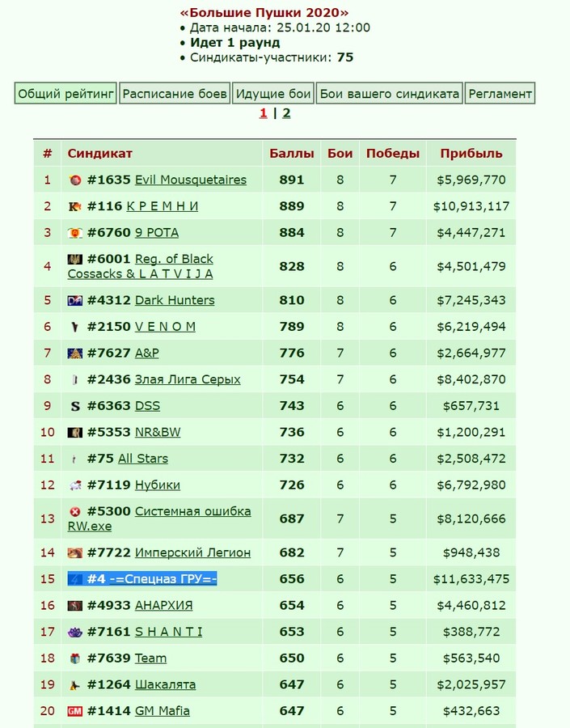Open the Шакалята syndicate link
The image size is (570, 728).
pyautogui.click(x=165, y=684)
